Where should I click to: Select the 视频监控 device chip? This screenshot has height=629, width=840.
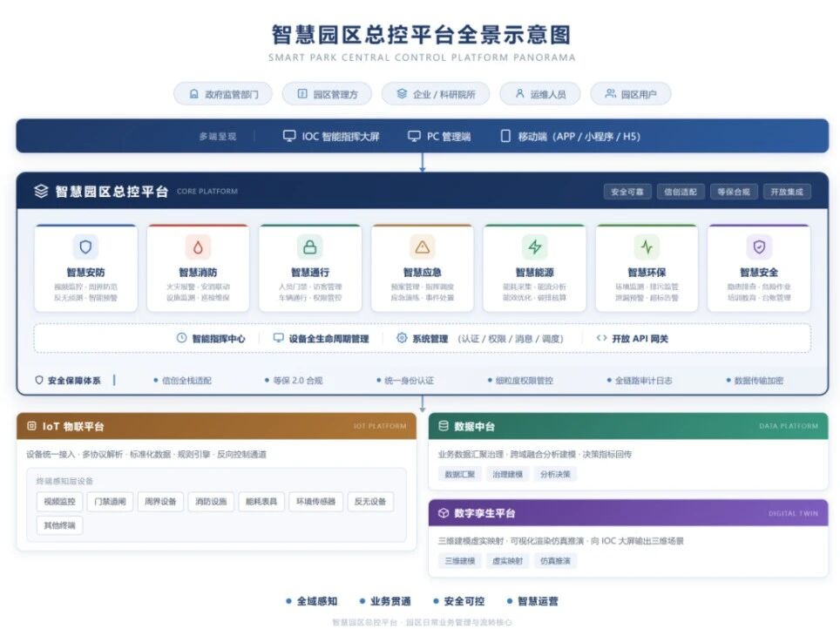click(59, 502)
